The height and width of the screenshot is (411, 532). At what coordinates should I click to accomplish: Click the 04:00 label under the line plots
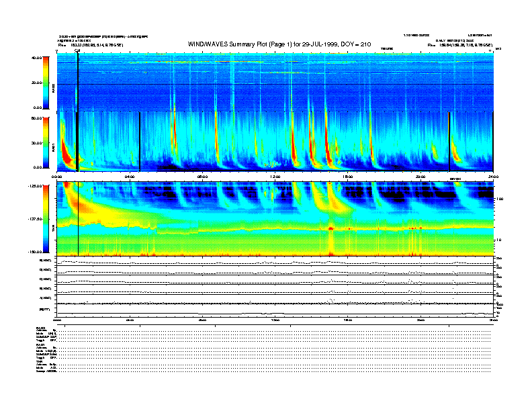(x=130, y=320)
